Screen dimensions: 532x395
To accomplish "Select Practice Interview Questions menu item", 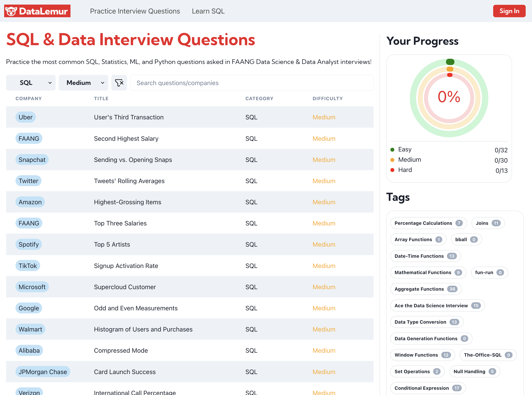I will [x=134, y=11].
